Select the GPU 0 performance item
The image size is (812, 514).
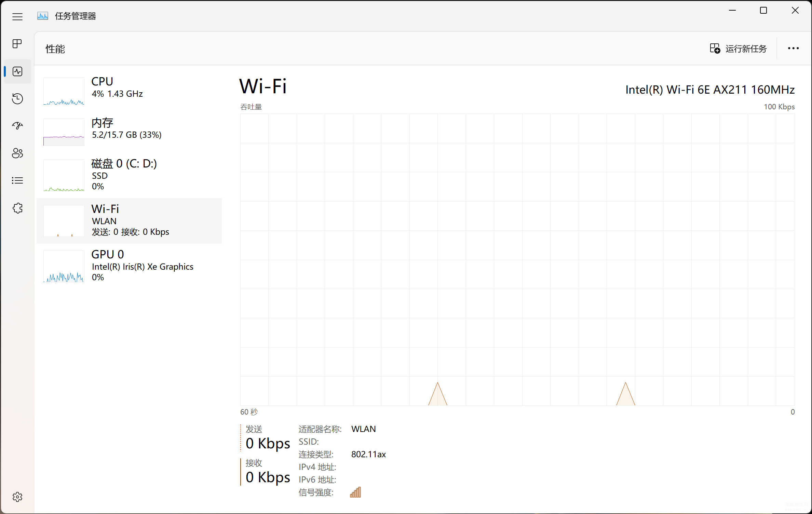(x=129, y=266)
